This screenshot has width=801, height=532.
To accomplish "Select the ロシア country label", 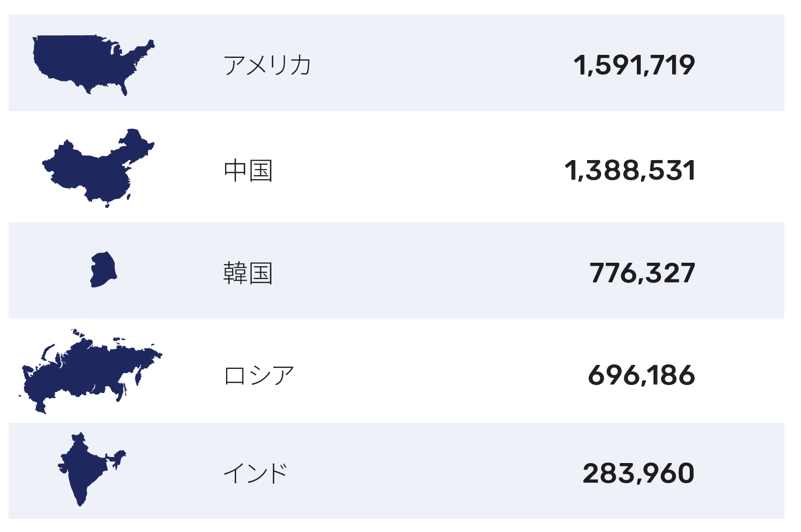I will (259, 375).
